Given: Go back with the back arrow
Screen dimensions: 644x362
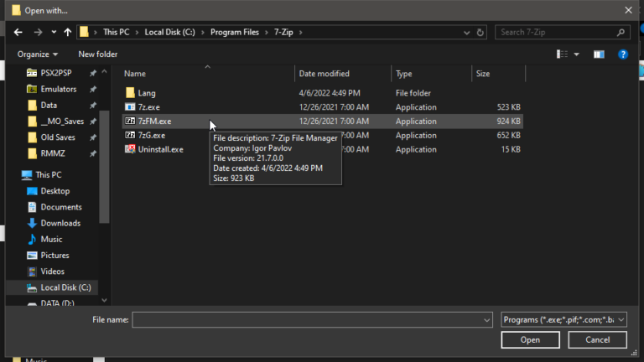Looking at the screenshot, I should [x=18, y=32].
